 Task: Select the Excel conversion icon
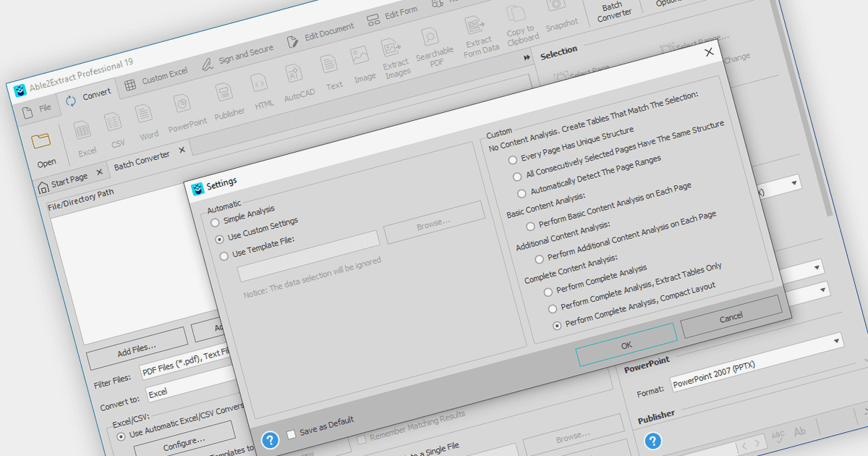click(x=82, y=130)
